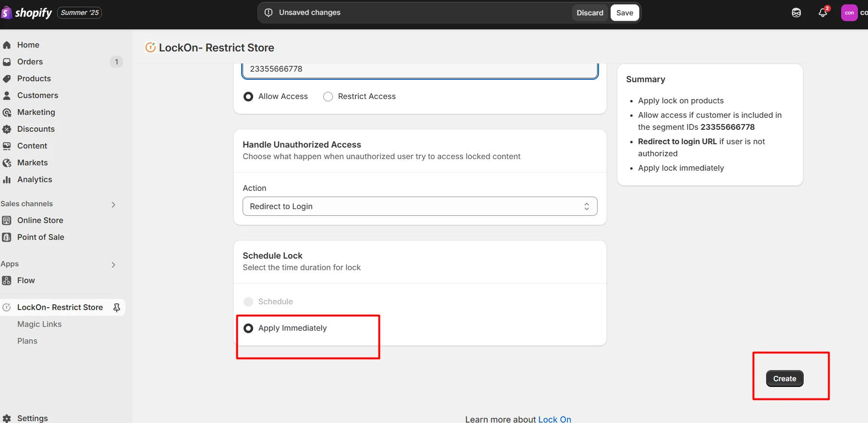
Task: Click the Point of Sale bag icon
Action: click(7, 237)
